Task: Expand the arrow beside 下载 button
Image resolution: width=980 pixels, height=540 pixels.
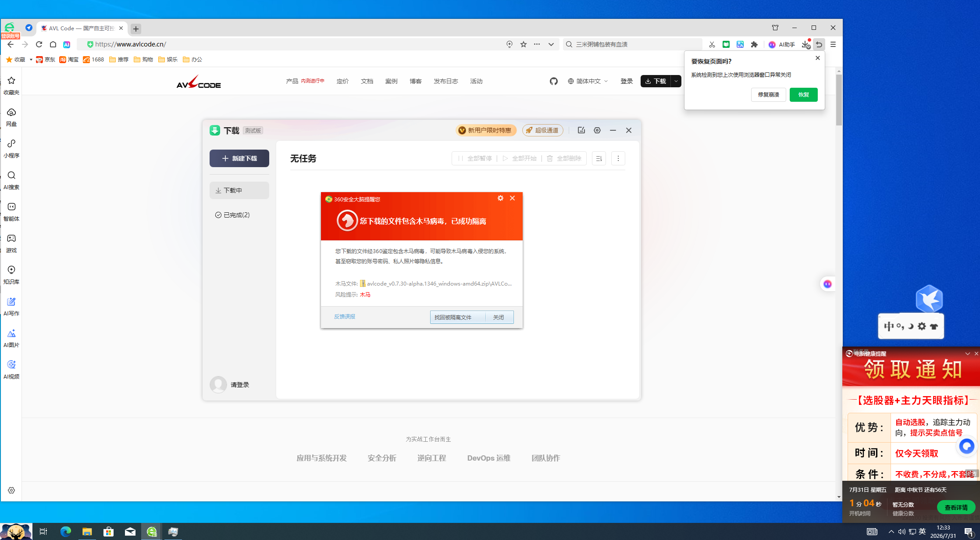Action: (x=676, y=81)
